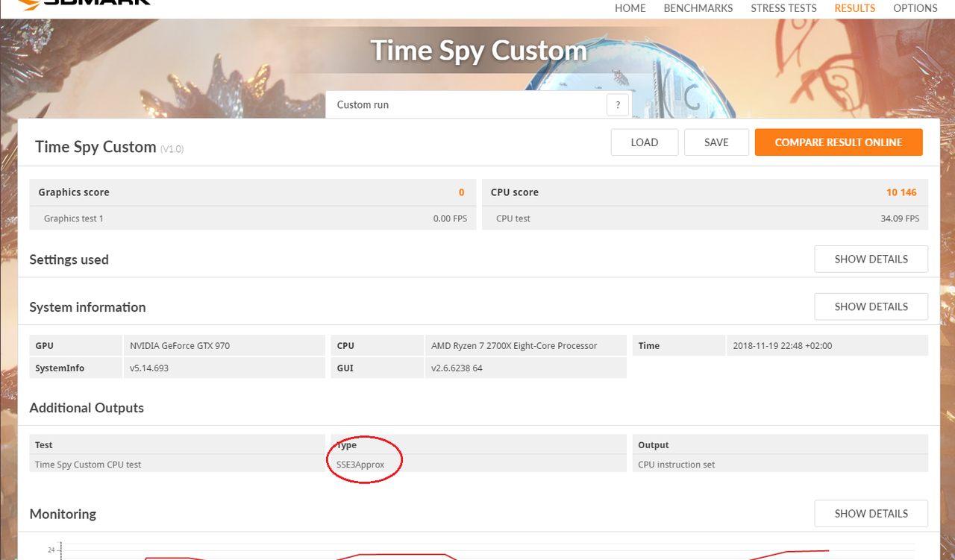The image size is (955, 560).
Task: Click the monitoring graph red line
Action: click(403, 555)
